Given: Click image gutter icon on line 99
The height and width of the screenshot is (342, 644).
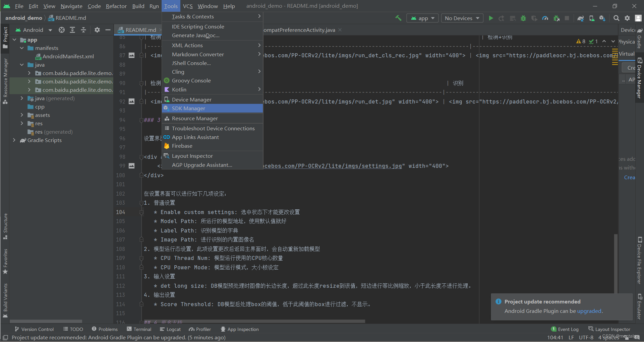Looking at the screenshot, I should [x=132, y=166].
